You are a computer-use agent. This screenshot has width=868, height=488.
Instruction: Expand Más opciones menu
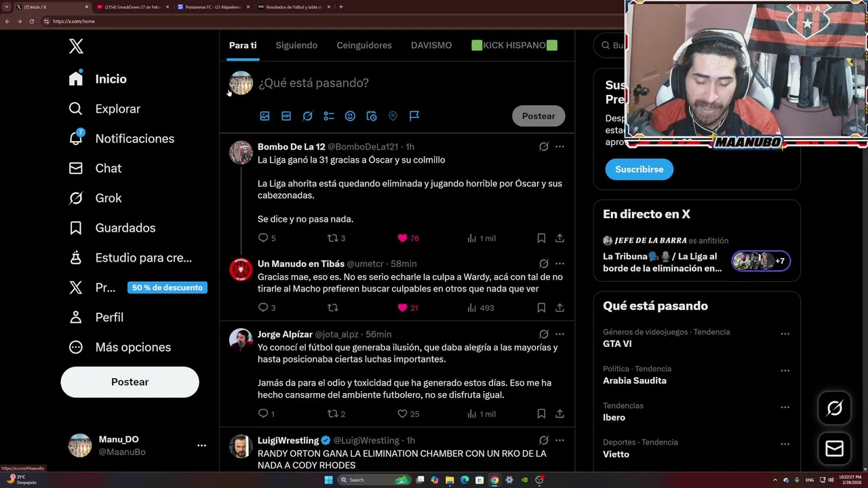(x=120, y=347)
